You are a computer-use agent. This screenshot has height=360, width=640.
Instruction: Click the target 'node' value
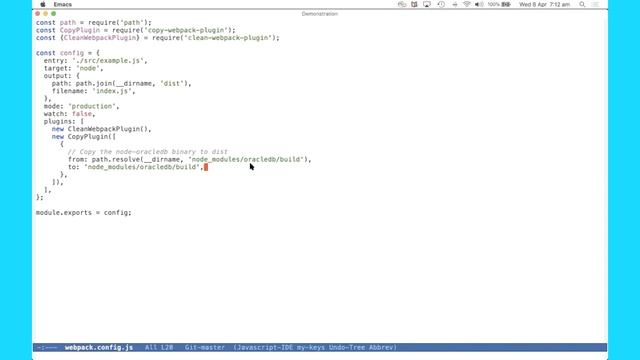tap(88, 69)
